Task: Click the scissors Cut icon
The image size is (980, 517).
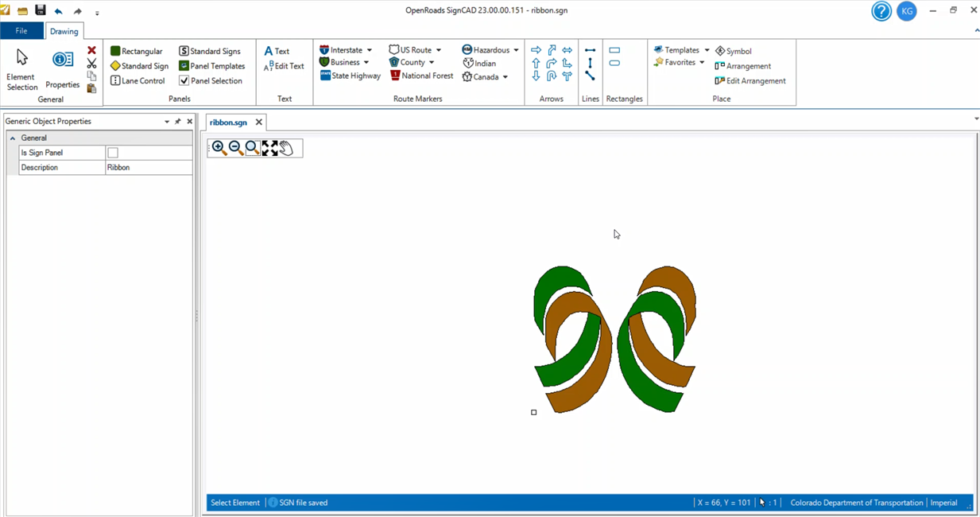Action: 91,64
